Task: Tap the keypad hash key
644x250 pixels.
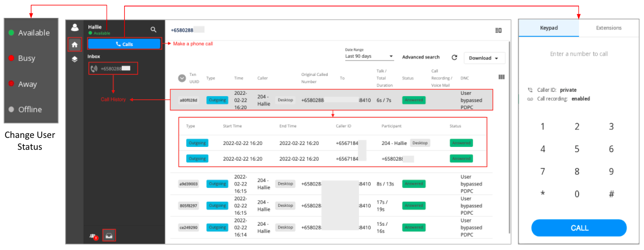Action: click(x=611, y=194)
